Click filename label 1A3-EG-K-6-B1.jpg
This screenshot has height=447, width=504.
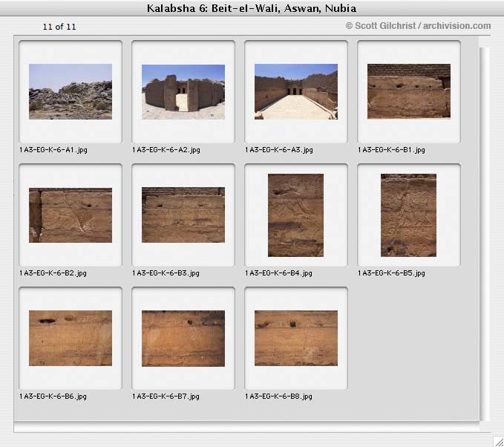coord(391,150)
